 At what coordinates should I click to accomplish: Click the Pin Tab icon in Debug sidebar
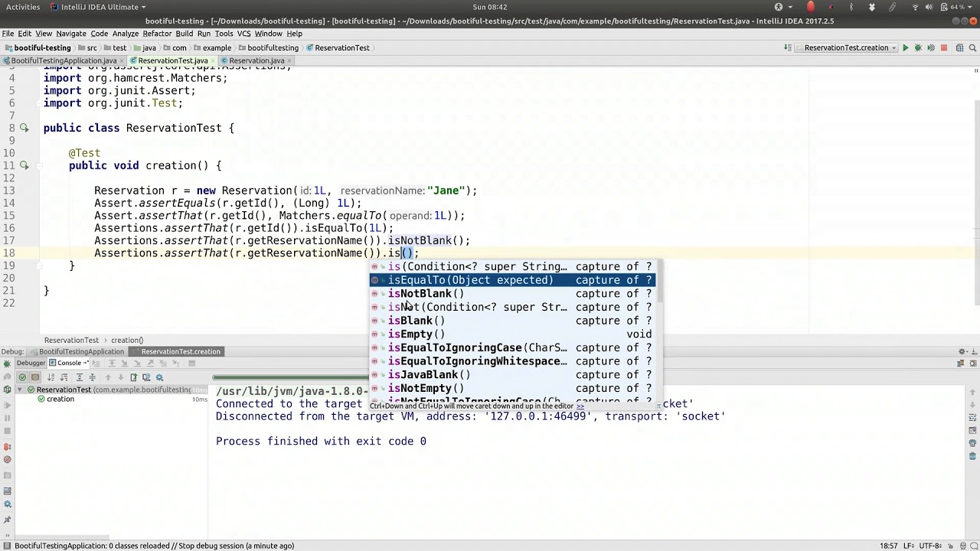tap(8, 520)
